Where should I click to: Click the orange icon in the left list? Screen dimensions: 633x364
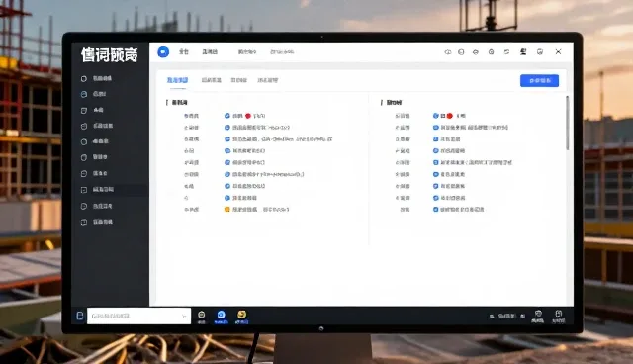pyautogui.click(x=226, y=210)
